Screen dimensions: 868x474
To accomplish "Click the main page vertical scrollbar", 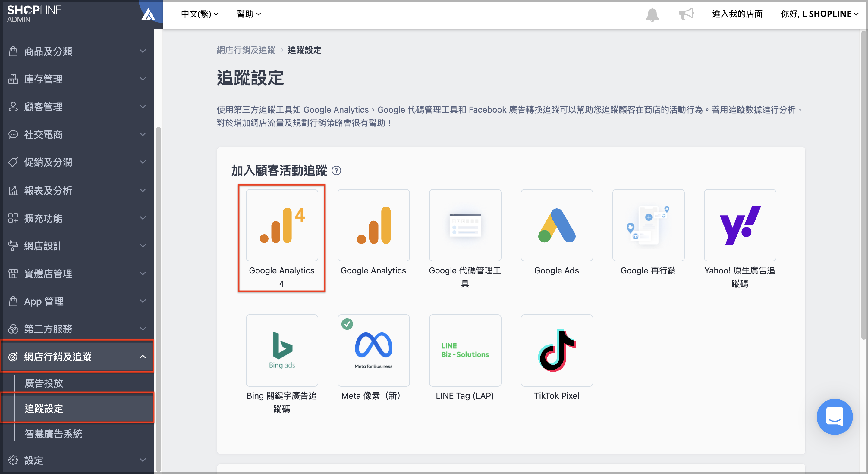I will tap(863, 185).
